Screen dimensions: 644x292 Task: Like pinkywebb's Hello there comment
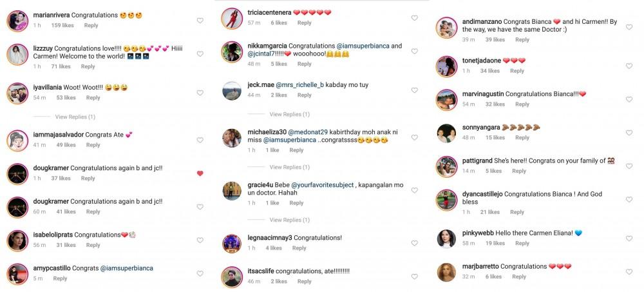[x=629, y=238]
